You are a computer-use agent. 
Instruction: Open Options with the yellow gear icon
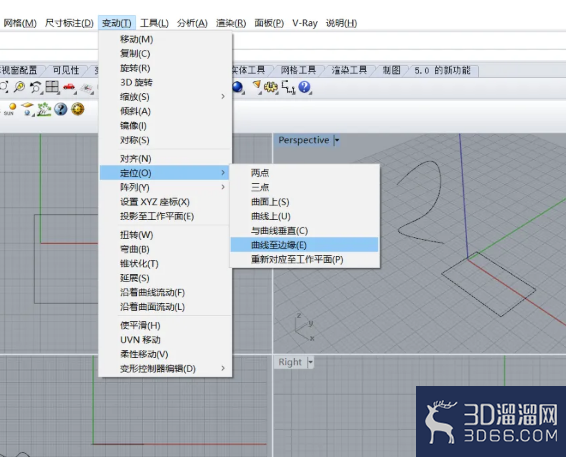[x=271, y=87]
